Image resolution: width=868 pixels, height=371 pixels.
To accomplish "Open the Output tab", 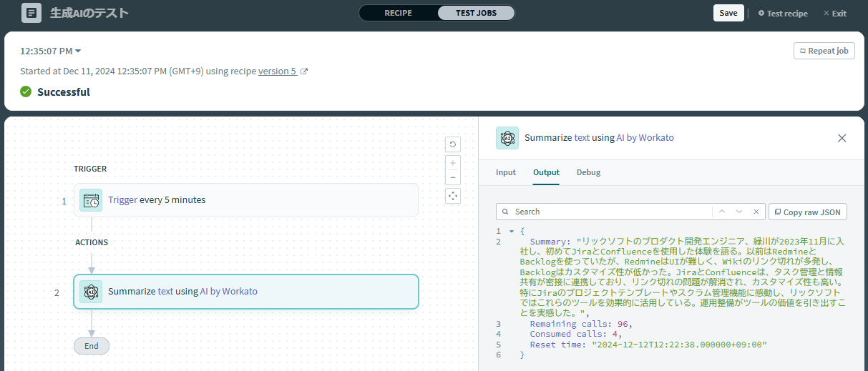I will coord(546,172).
